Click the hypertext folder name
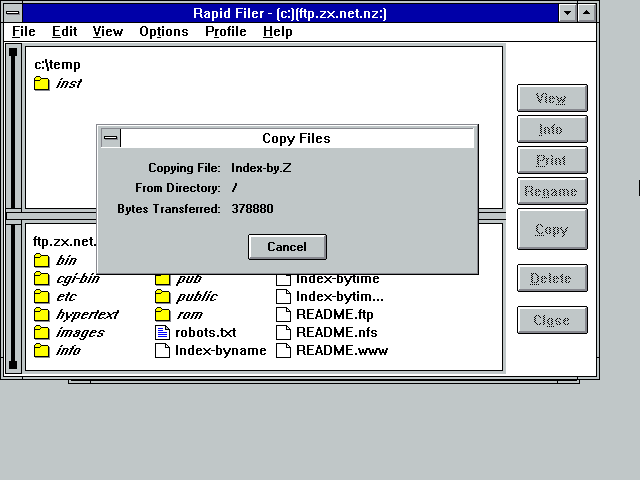Viewport: 640px width, 480px height. (87, 314)
